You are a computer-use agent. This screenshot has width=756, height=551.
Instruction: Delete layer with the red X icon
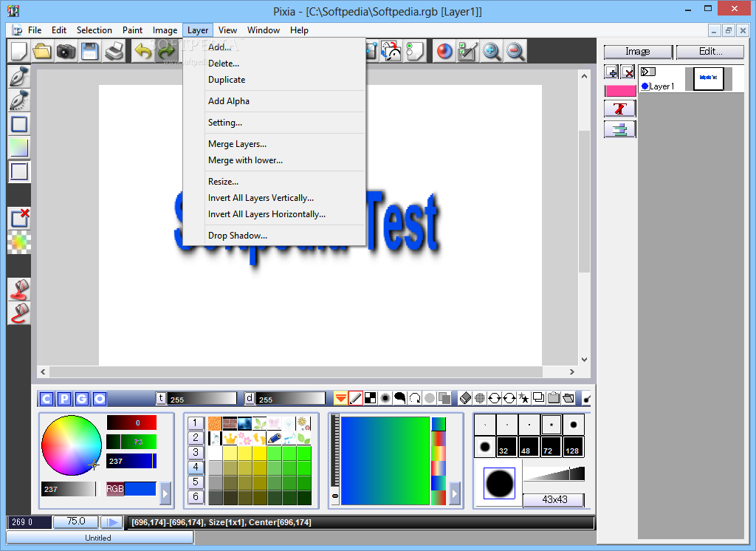[628, 72]
